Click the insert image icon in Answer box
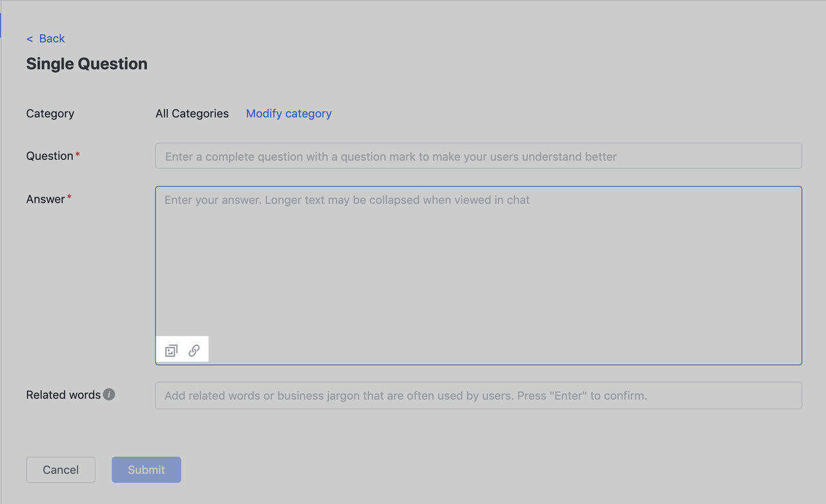Screen dimensions: 826x504 coord(171,351)
